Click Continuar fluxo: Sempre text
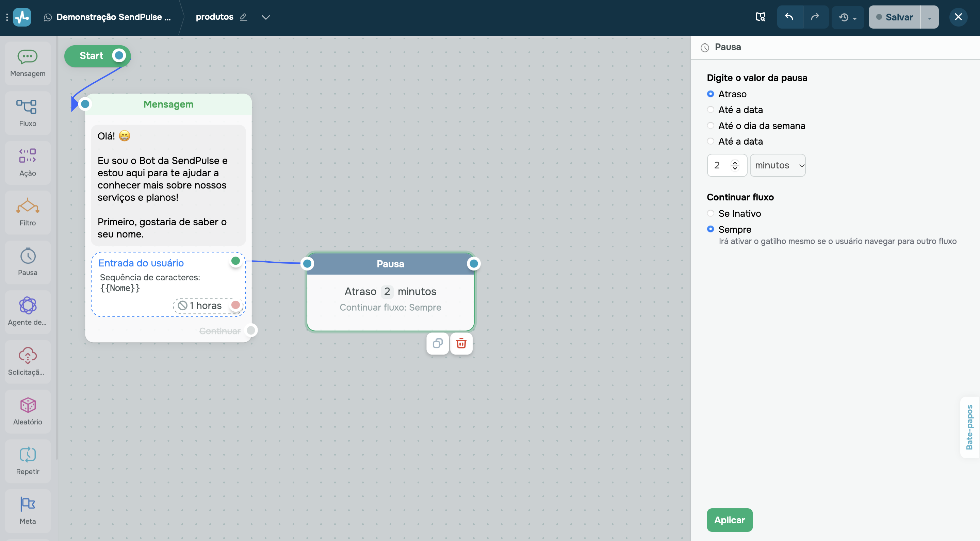Image resolution: width=980 pixels, height=541 pixels. (390, 307)
